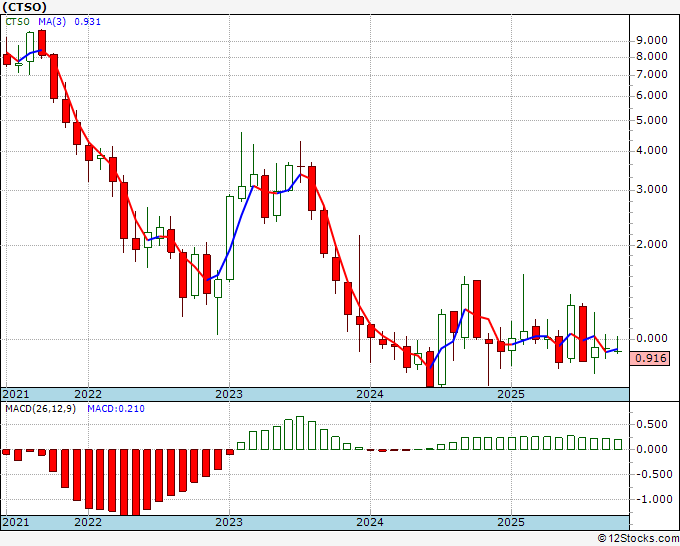Click the tallest green MACD histogram bar
680x546 pixels.
click(300, 433)
